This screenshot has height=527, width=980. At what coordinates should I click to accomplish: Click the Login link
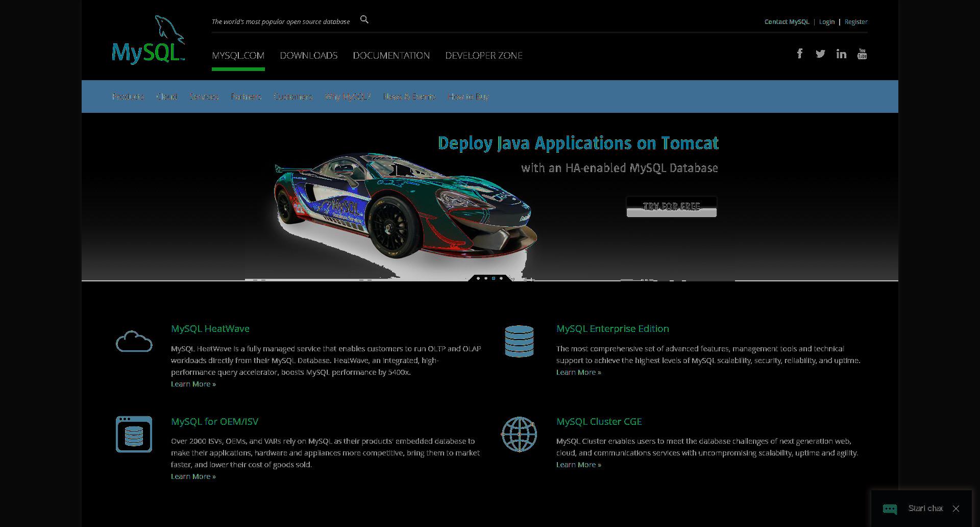827,22
